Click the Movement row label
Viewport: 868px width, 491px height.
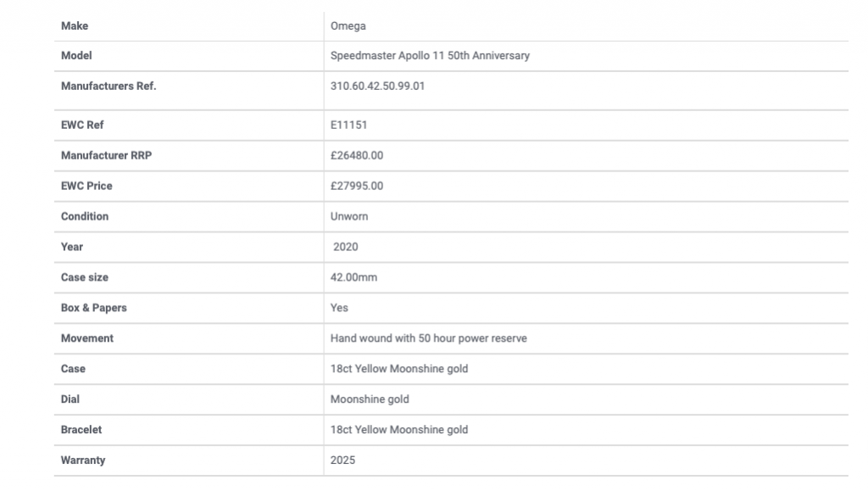point(87,338)
